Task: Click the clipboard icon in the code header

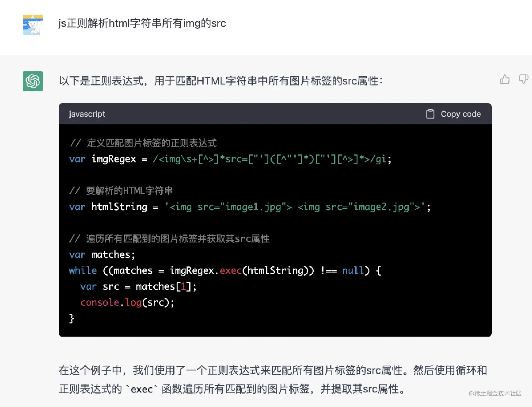Action: [x=430, y=114]
